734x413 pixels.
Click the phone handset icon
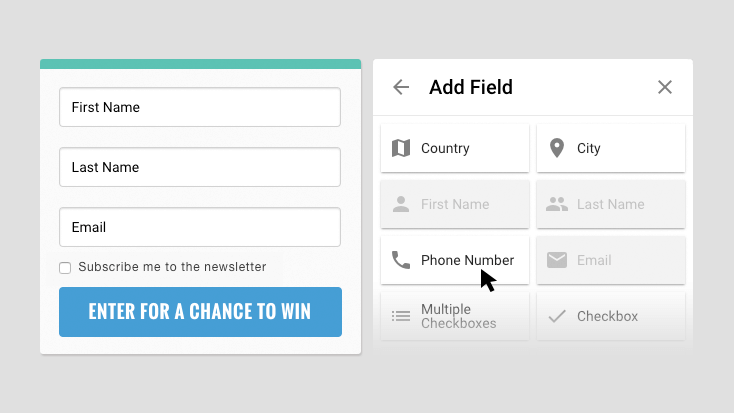[x=401, y=260]
